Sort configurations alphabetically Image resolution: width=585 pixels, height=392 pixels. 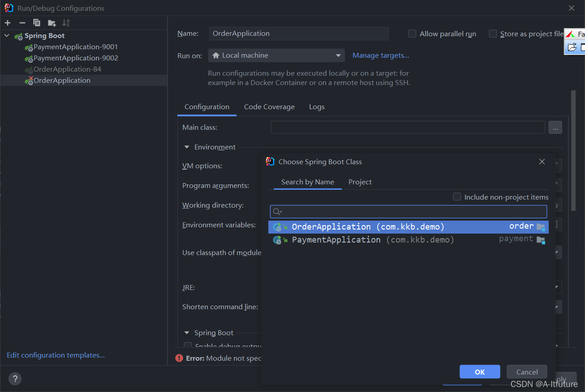tap(66, 23)
